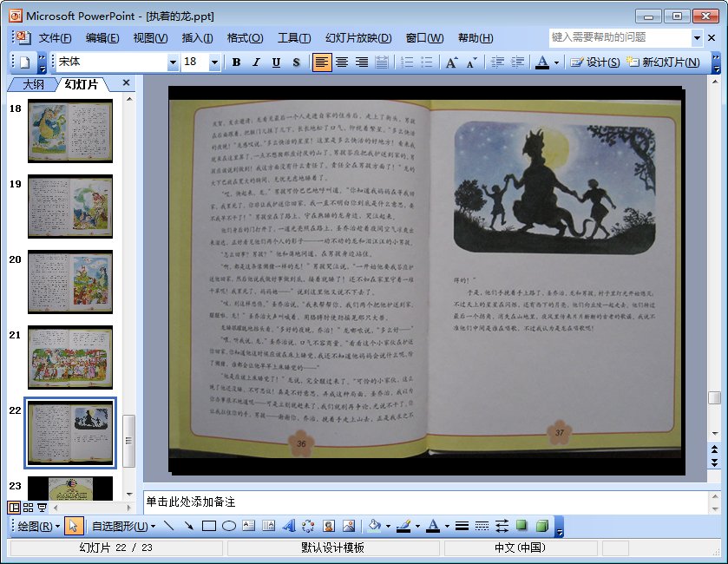Insert a picture from file
728x564 pixels.
point(349,526)
